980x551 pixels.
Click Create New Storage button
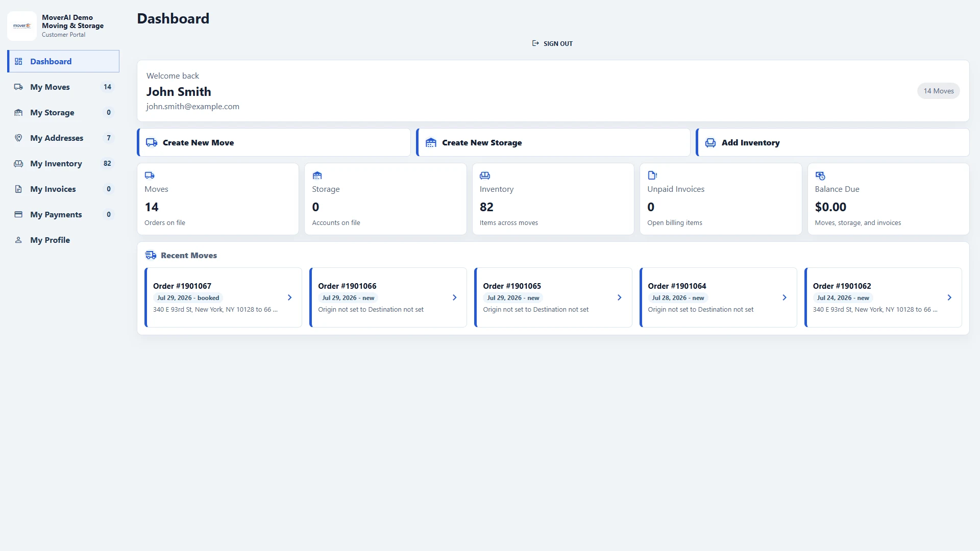coord(553,142)
